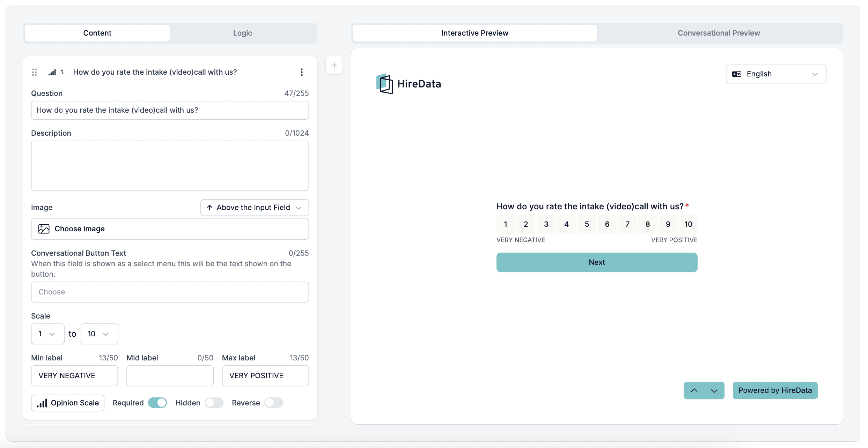The image size is (868, 448).
Task: Select rating 10 in the preview scale
Action: click(x=688, y=224)
